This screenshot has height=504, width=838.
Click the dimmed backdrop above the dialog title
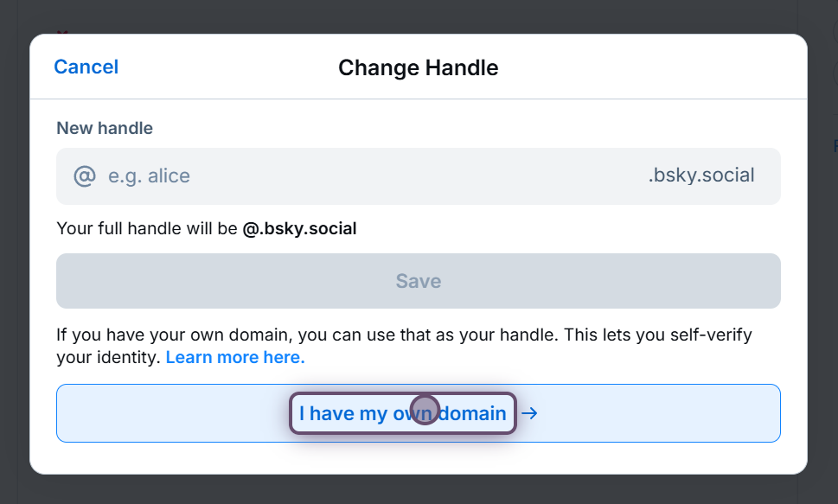(419, 16)
